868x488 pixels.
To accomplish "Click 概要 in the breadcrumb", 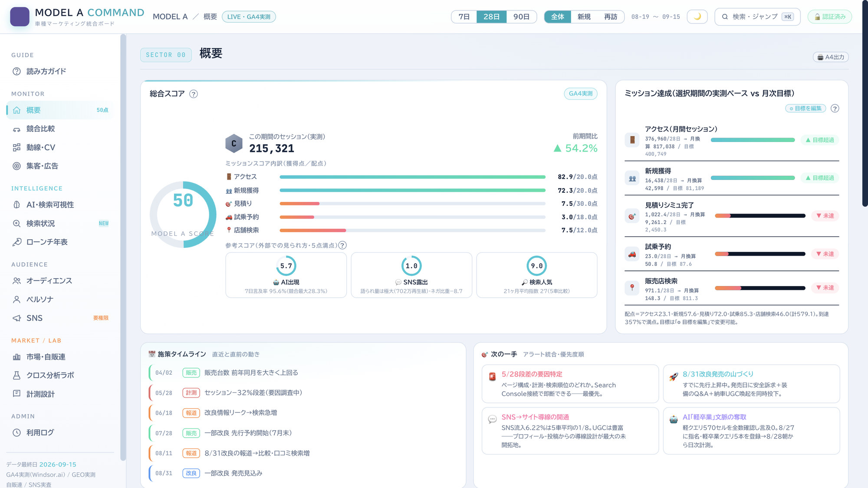I will tap(210, 16).
